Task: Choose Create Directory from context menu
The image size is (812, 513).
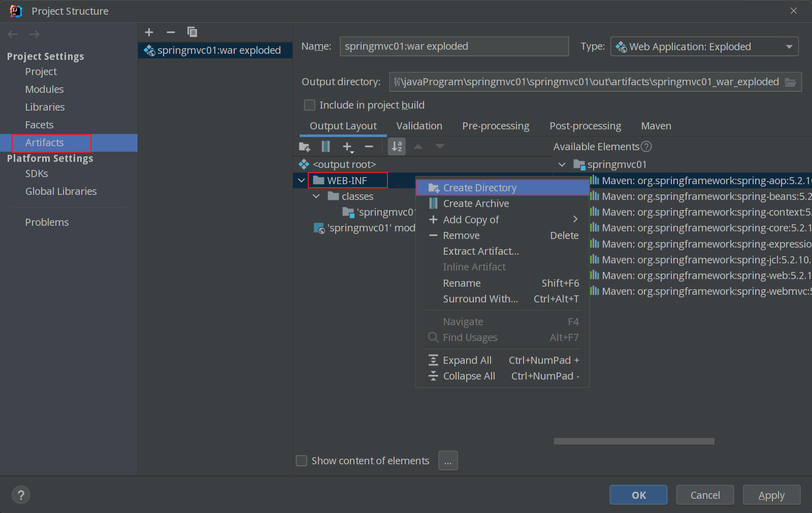Action: (x=502, y=188)
